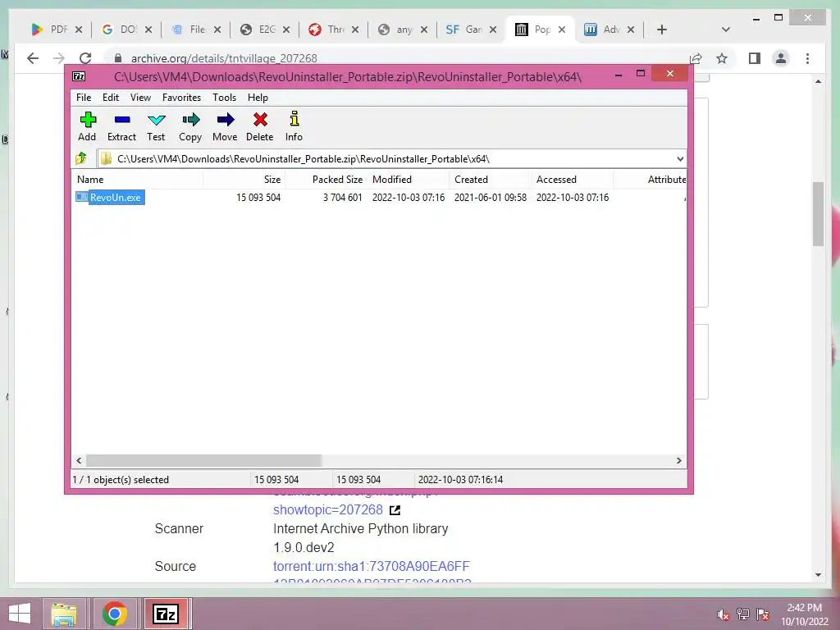Open network tray icon

pos(743,614)
